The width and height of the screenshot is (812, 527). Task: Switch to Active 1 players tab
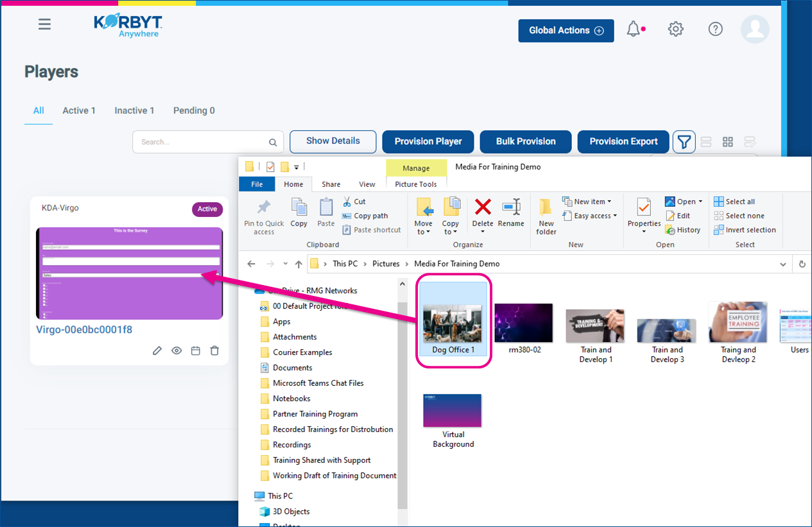[x=79, y=110]
